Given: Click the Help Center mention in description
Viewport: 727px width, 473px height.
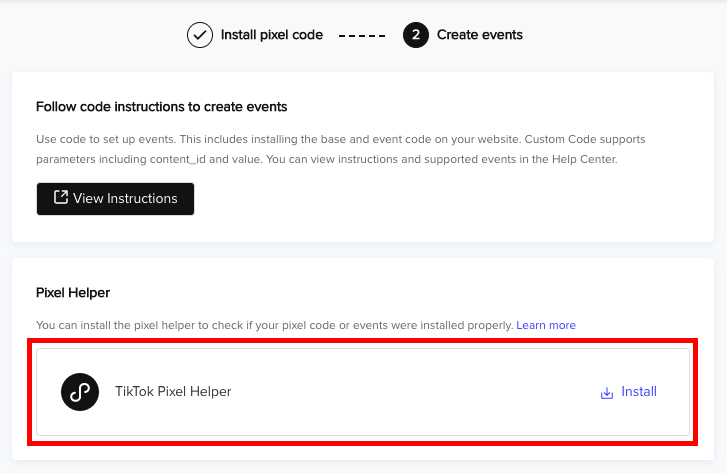Looking at the screenshot, I should click(584, 159).
